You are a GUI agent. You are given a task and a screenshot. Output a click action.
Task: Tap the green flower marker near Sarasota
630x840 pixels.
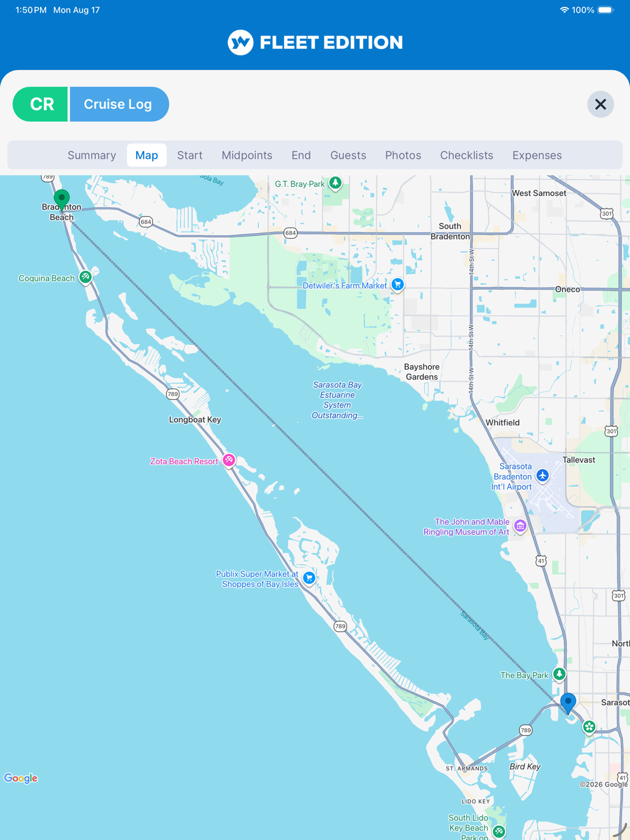589,727
